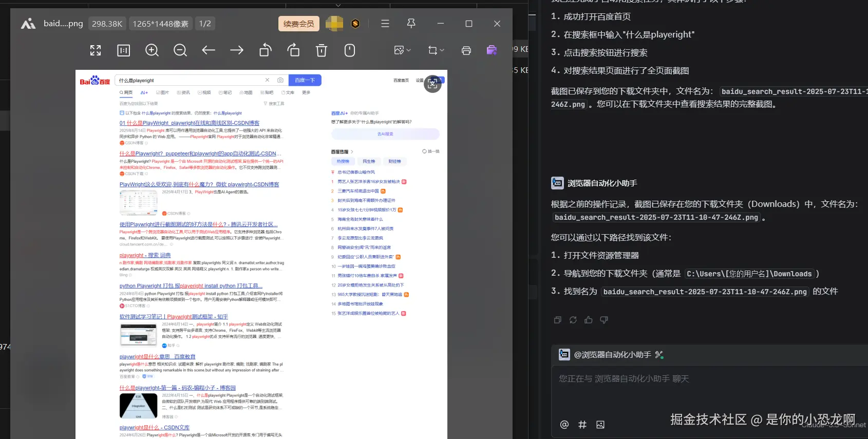Image resolution: width=868 pixels, height=439 pixels.
Task: Pin the image viewer window on top
Action: click(x=411, y=24)
